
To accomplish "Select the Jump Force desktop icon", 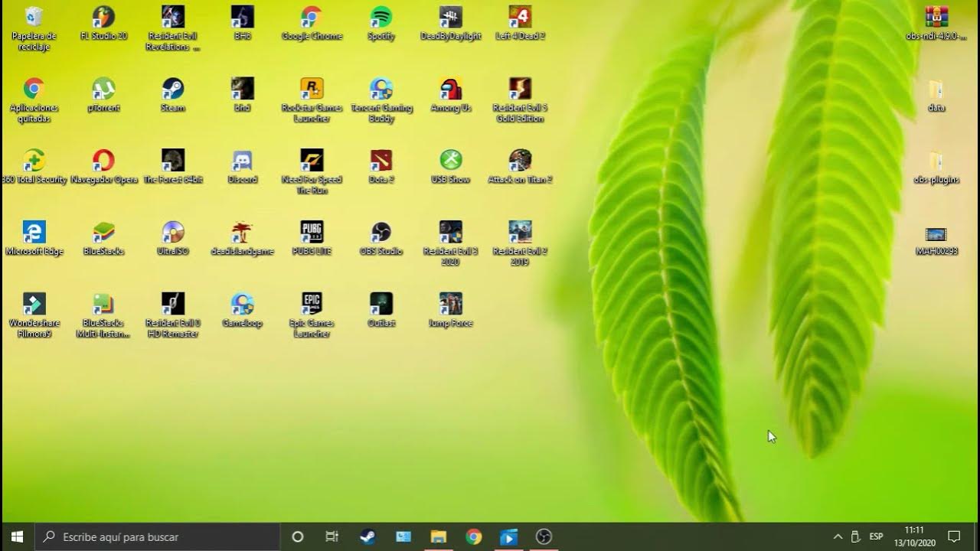I will click(x=451, y=310).
